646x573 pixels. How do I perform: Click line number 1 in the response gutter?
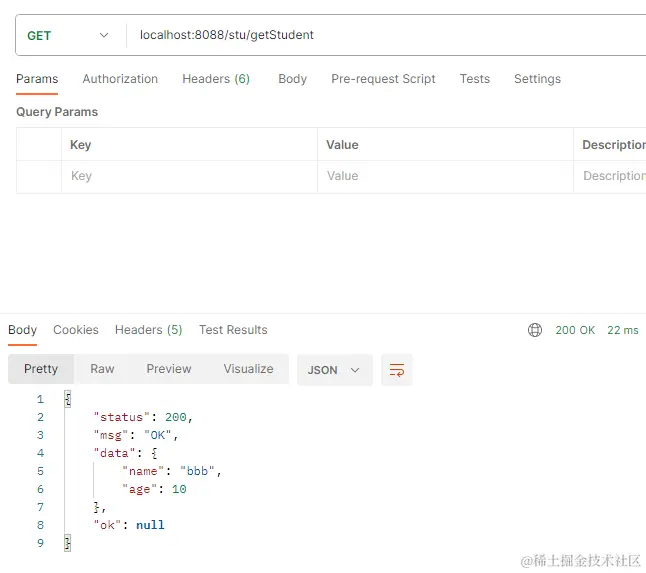pos(40,399)
